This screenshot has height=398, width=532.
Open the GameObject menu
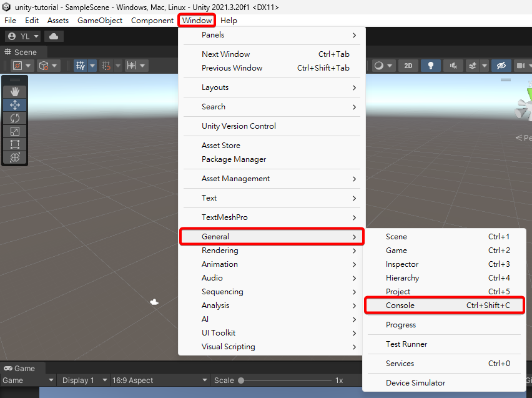coord(100,21)
